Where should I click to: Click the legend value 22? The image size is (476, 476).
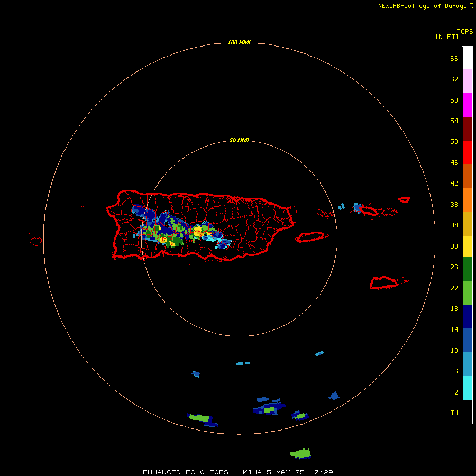click(454, 288)
